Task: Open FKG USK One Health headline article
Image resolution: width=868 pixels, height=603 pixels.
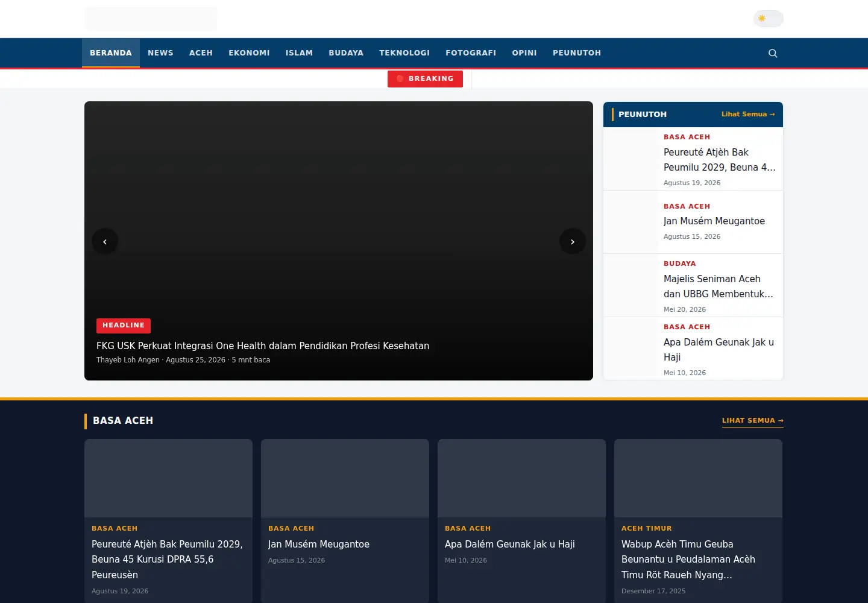Action: tap(263, 346)
